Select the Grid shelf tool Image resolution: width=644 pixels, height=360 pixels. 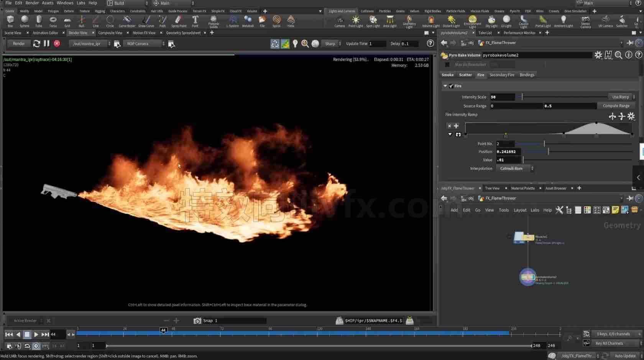pos(67,21)
